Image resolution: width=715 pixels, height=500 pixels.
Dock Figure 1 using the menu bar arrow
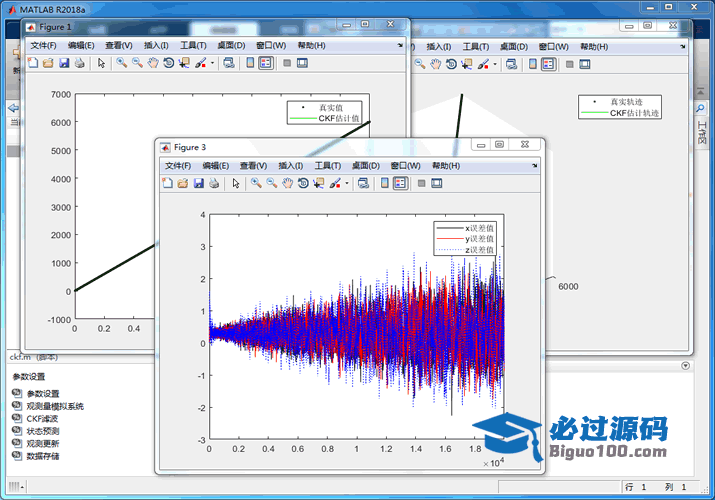click(400, 45)
